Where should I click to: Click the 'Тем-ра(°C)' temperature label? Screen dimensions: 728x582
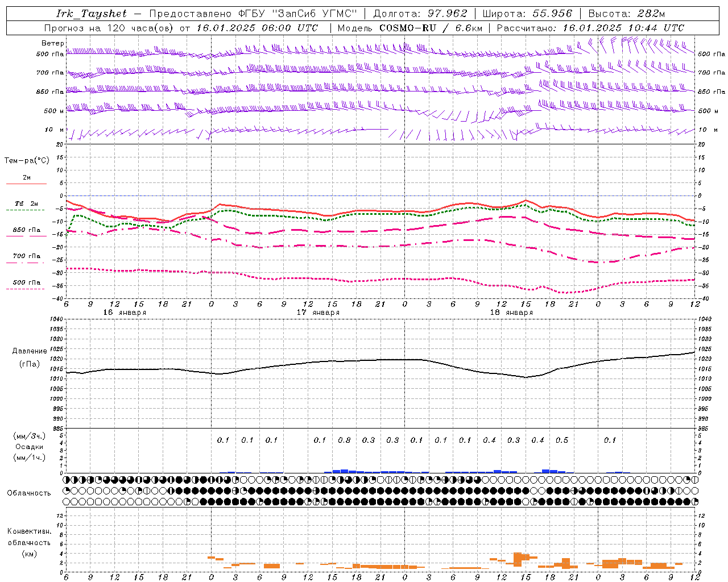(27, 161)
